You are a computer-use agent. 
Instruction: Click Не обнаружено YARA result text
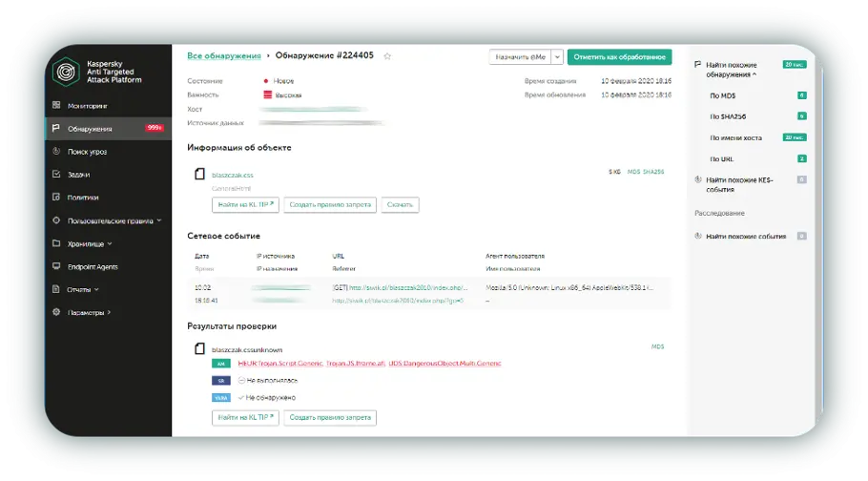271,398
